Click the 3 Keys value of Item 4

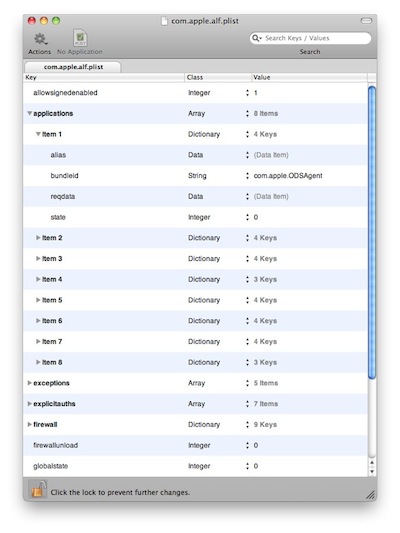pyautogui.click(x=265, y=279)
